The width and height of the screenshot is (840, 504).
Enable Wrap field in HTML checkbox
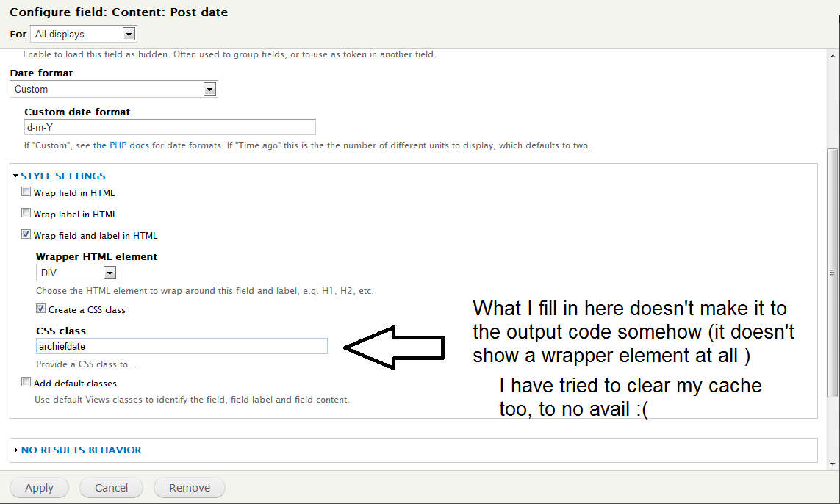coord(26,192)
